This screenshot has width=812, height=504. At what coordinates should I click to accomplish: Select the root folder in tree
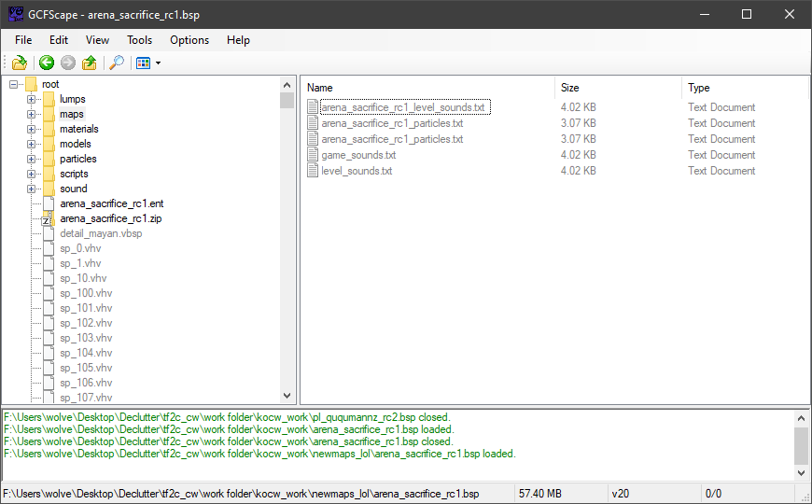tap(50, 84)
